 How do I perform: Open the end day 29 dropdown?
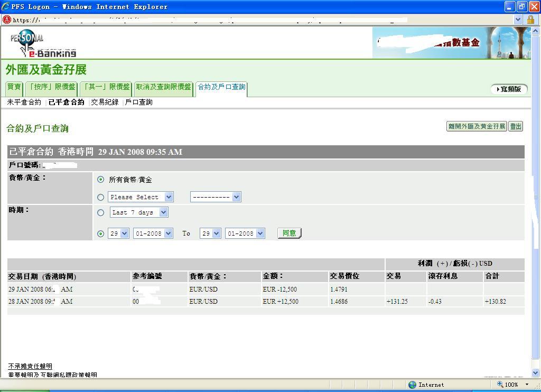[x=210, y=234]
